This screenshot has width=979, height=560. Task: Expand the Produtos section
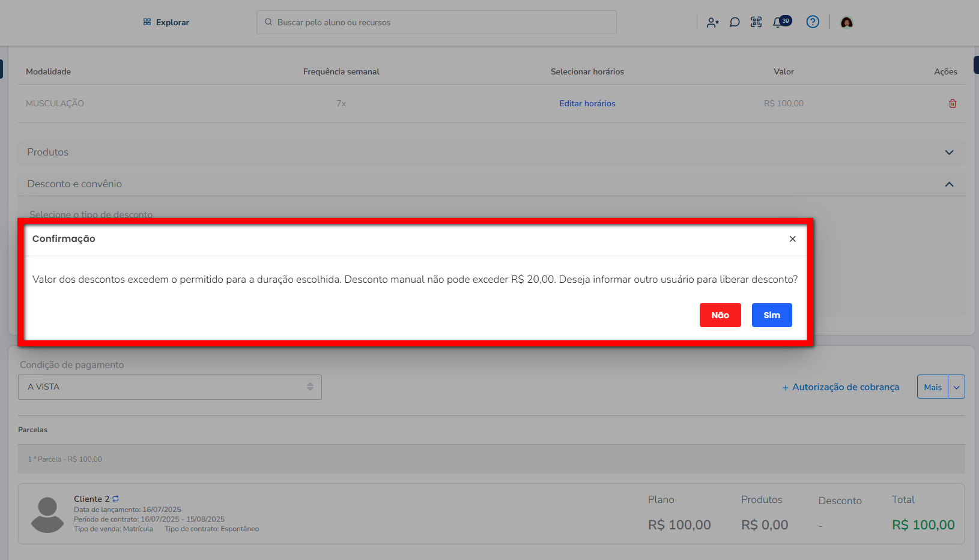(x=949, y=152)
